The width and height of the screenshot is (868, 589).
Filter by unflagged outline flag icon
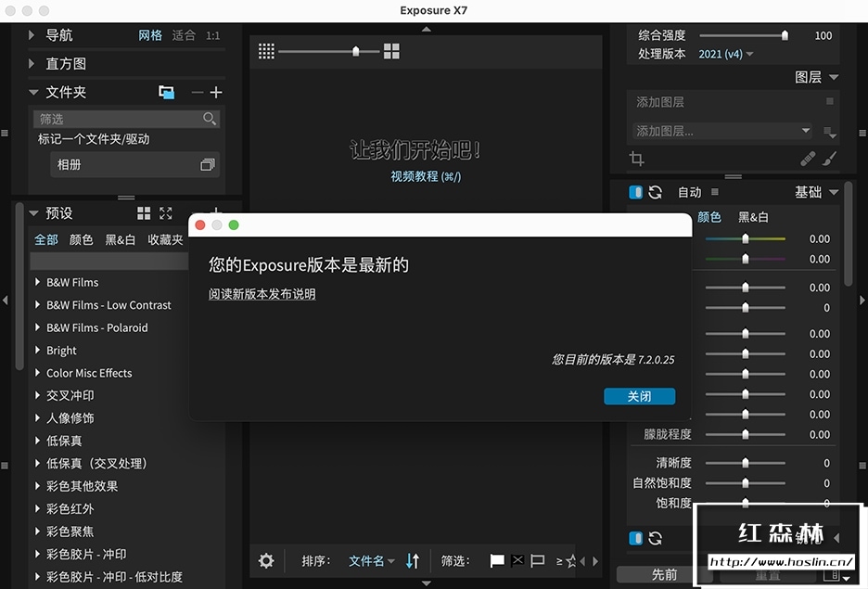(538, 561)
